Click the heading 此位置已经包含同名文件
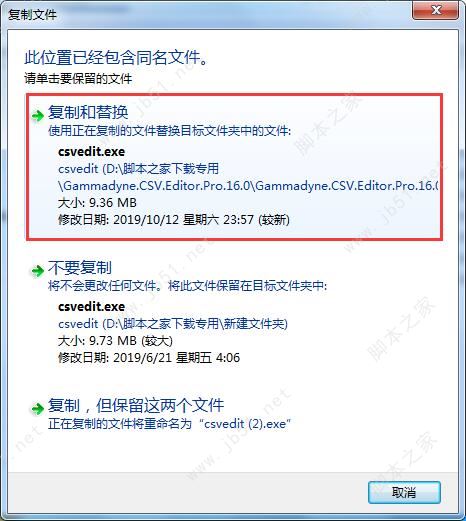 click(x=116, y=58)
